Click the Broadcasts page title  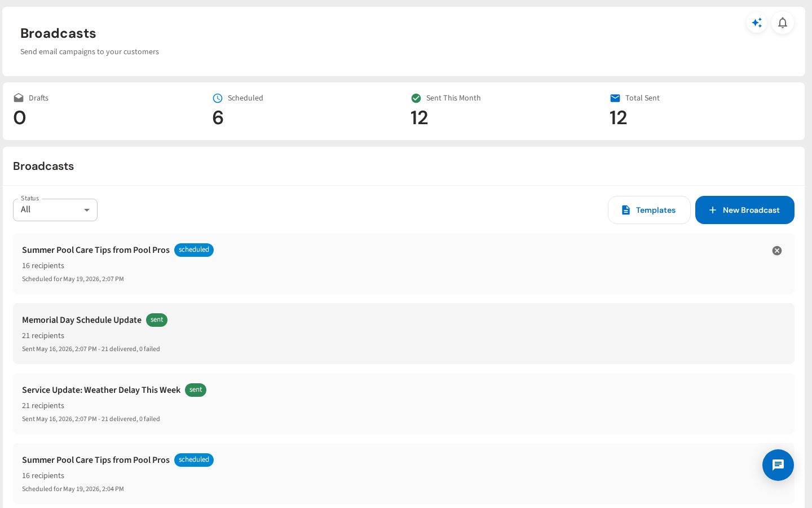coord(58,33)
